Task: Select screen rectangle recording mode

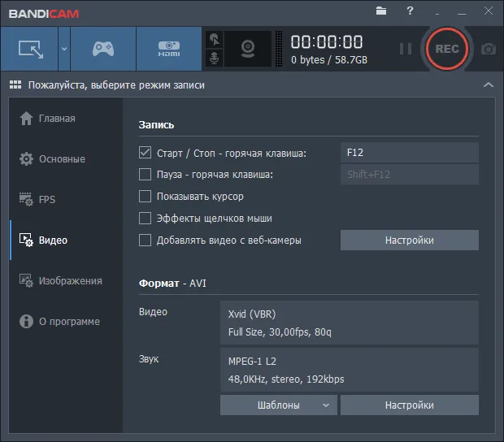Action: [x=29, y=49]
